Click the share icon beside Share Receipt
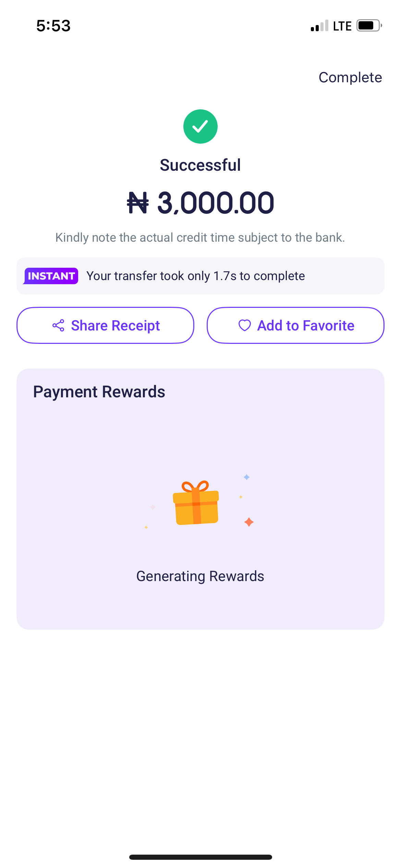 59,325
